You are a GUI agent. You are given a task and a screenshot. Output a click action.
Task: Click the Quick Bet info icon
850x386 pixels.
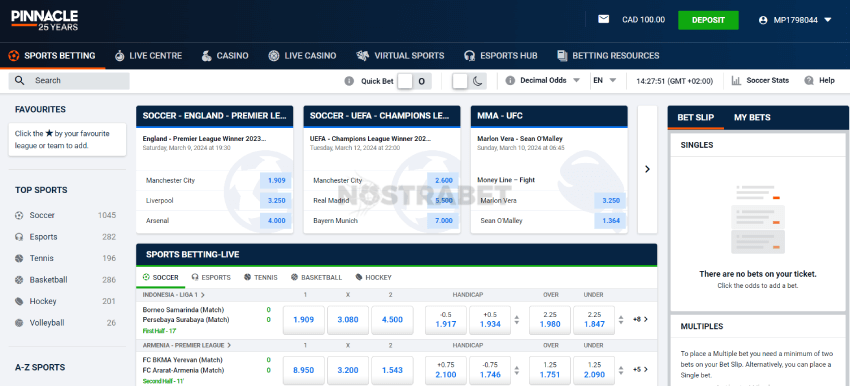349,81
